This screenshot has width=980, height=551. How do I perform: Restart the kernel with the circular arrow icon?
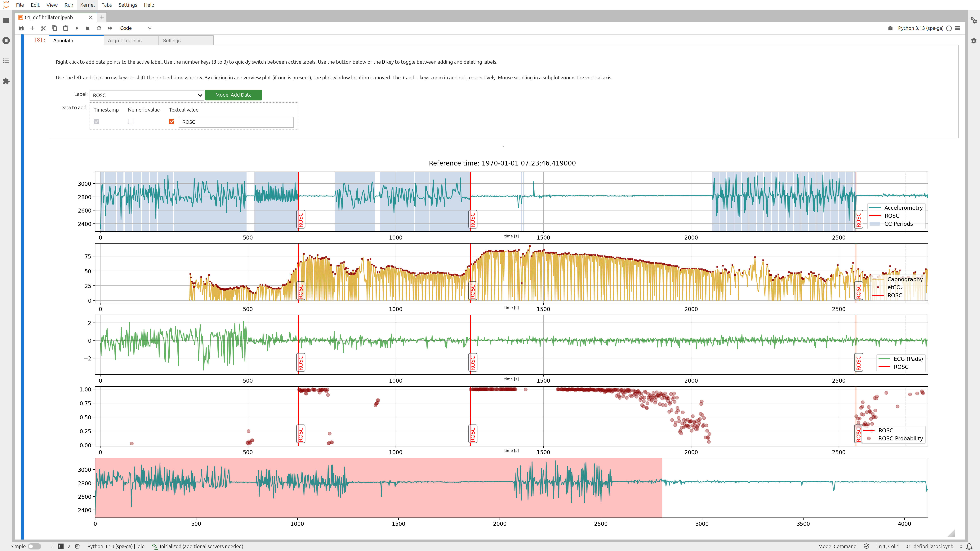point(99,28)
